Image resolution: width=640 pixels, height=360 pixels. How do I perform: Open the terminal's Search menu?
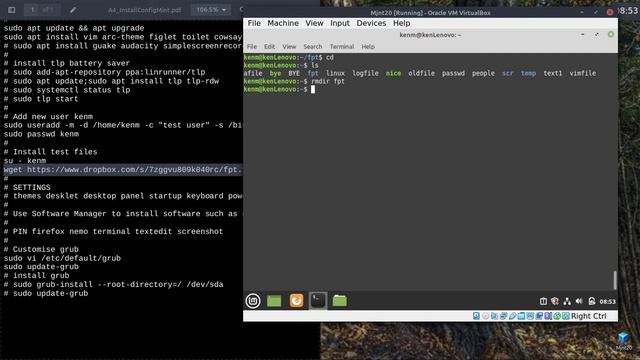click(x=313, y=47)
